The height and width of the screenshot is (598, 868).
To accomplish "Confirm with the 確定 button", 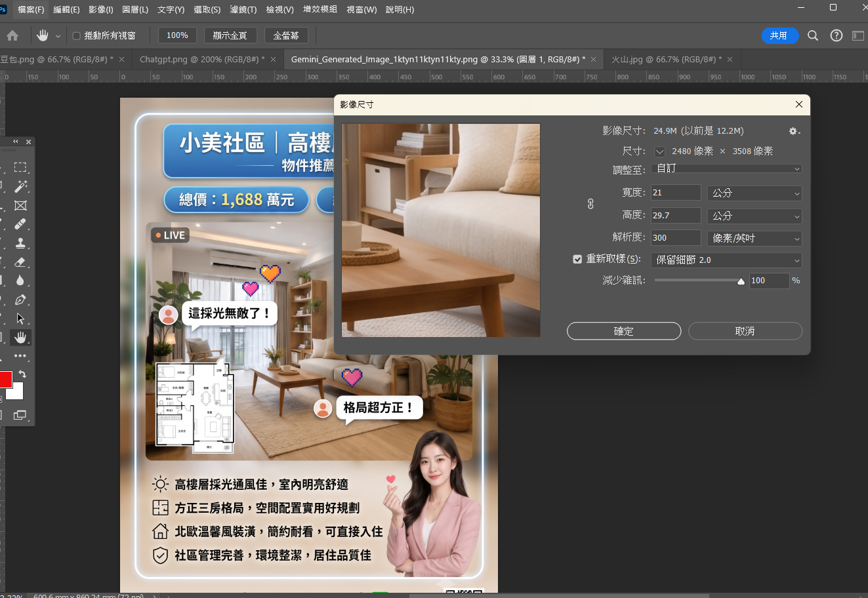I will point(624,331).
